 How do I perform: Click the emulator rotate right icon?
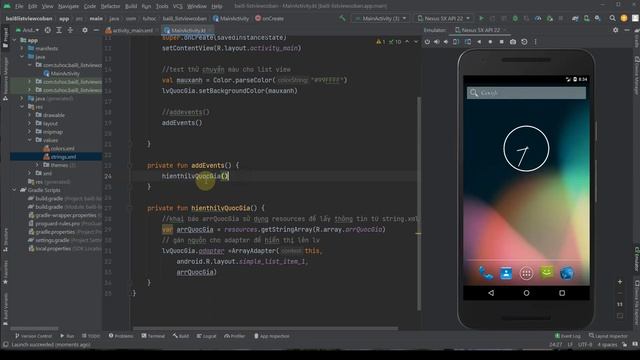[x=467, y=42]
